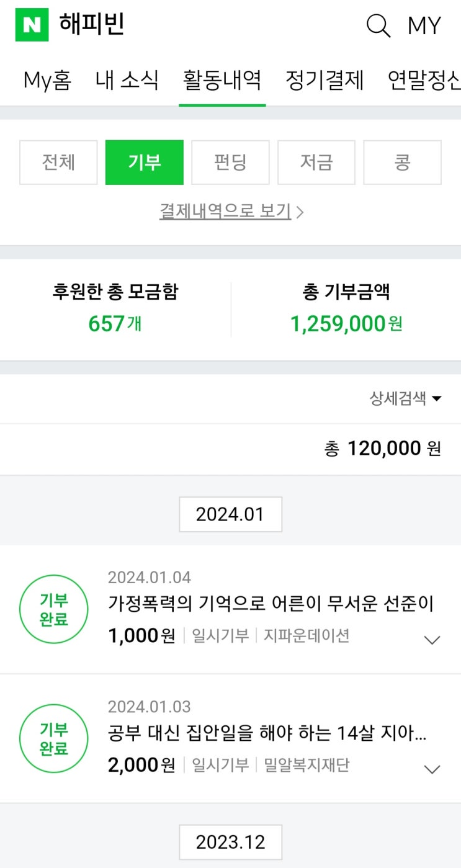Open the MY account menu
Screen dimensions: 461x868
424,26
